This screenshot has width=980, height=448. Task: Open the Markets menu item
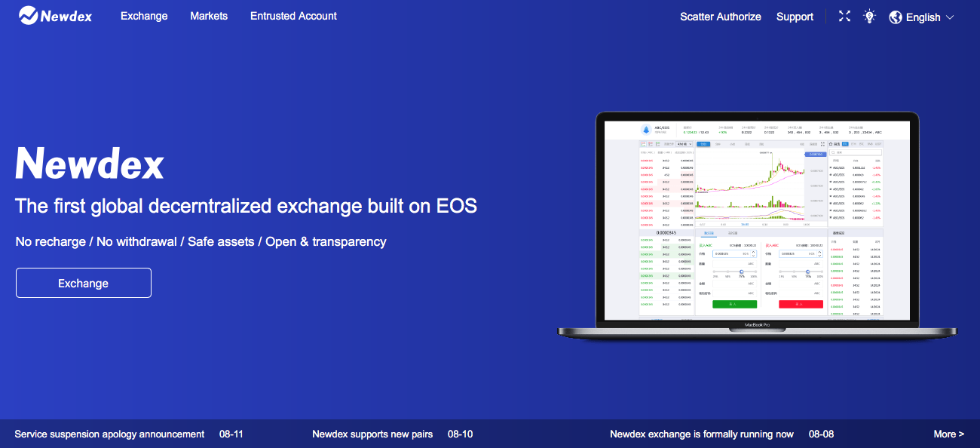pyautogui.click(x=209, y=16)
